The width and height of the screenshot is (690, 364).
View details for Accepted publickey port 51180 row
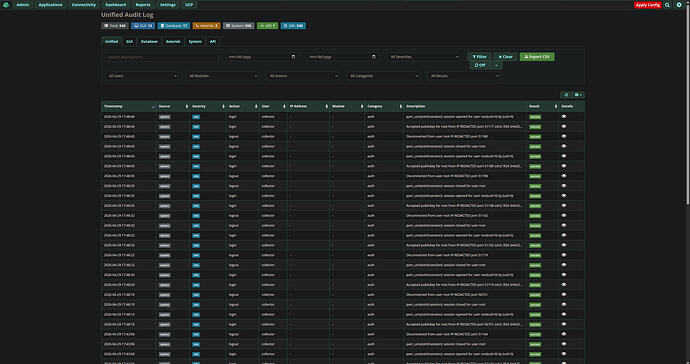(x=564, y=166)
